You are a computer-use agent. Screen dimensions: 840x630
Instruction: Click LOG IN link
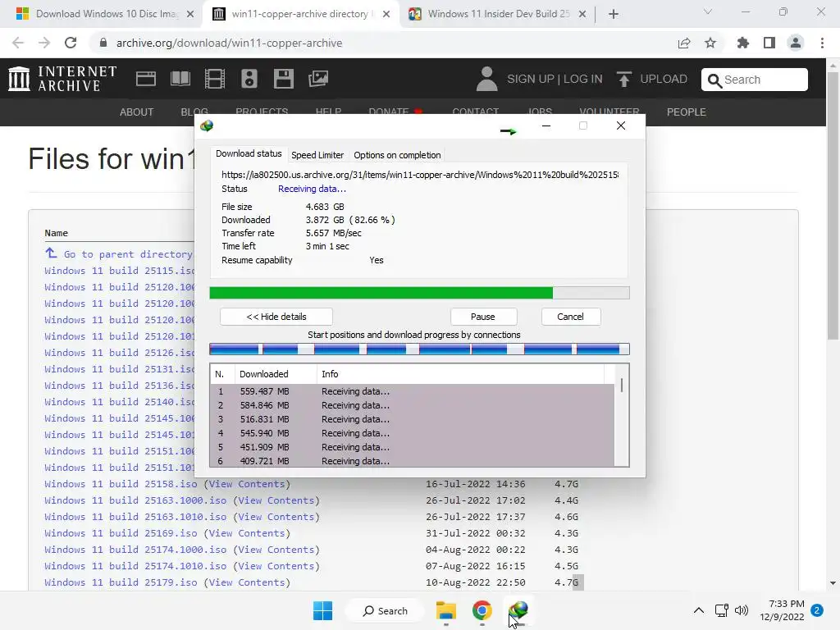[583, 79]
